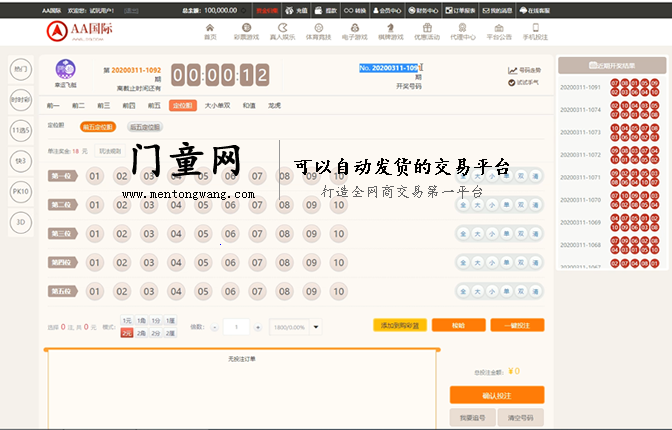This screenshot has height=430, width=672.
Task: Click the multiplier input field
Action: click(236, 327)
